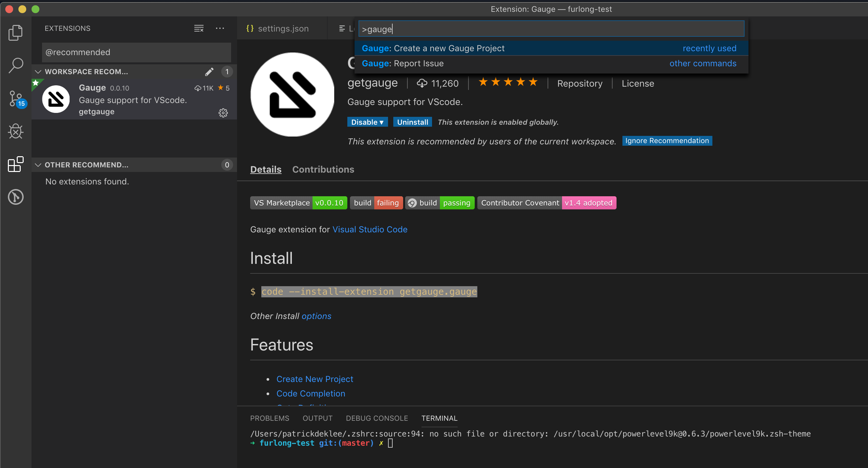Image resolution: width=868 pixels, height=468 pixels.
Task: Open Extensions panel more actions menu
Action: 220,28
